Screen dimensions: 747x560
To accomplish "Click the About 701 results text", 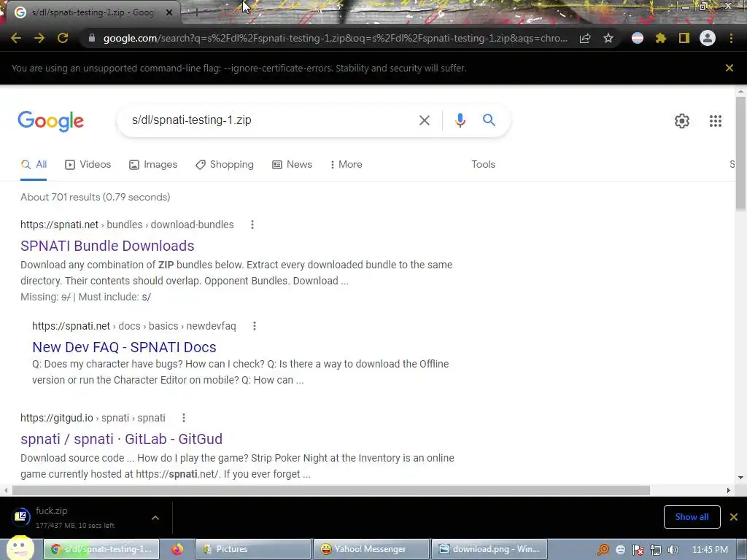I will (x=96, y=197).
